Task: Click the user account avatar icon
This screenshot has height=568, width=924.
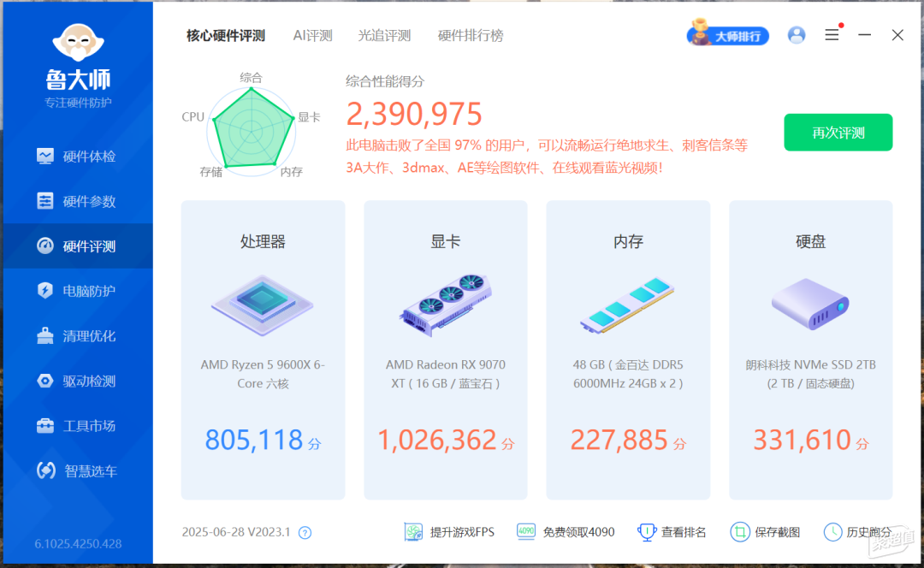Action: (x=797, y=35)
